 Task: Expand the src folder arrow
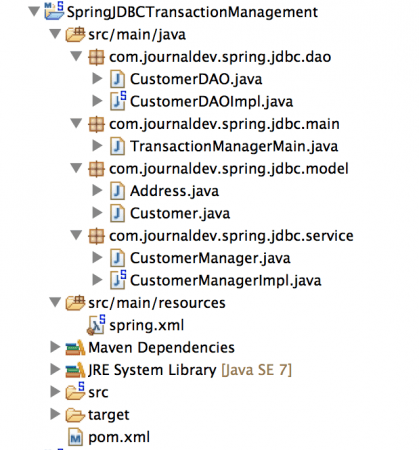tap(55, 392)
